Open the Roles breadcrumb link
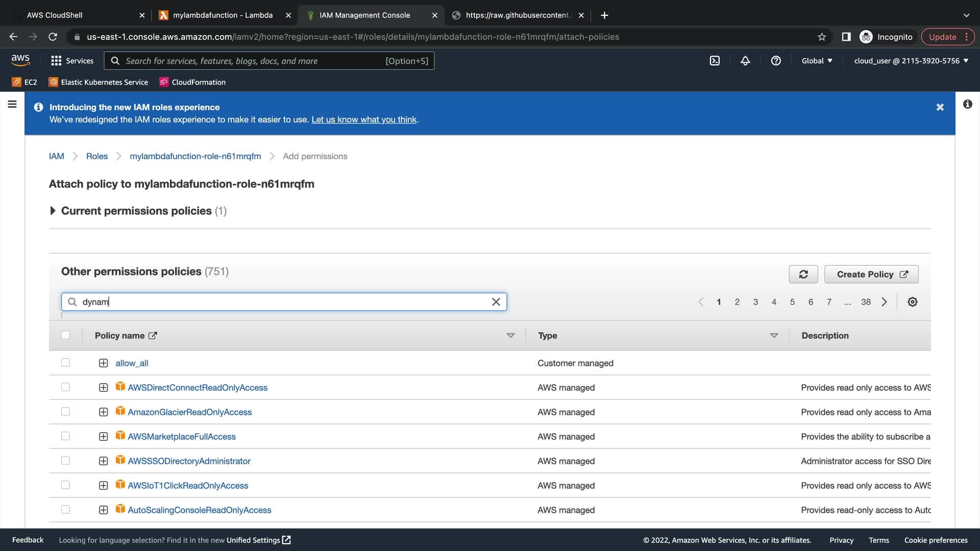This screenshot has width=980, height=551. (96, 156)
